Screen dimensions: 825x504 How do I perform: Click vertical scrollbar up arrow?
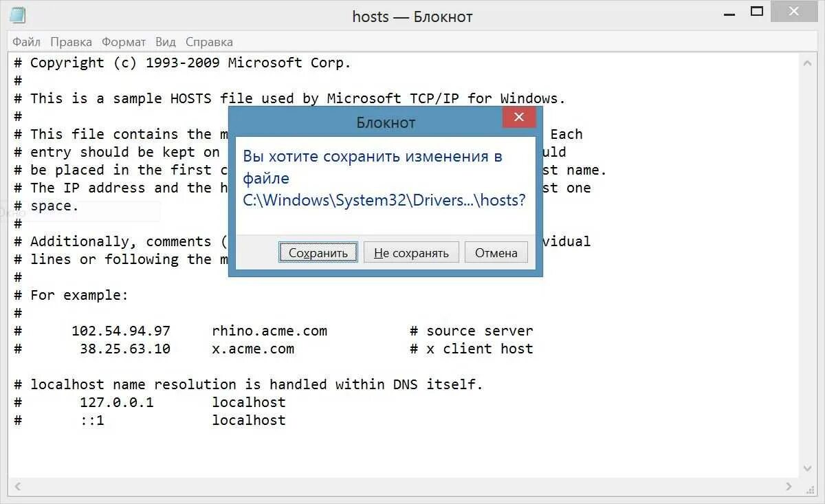[x=808, y=63]
